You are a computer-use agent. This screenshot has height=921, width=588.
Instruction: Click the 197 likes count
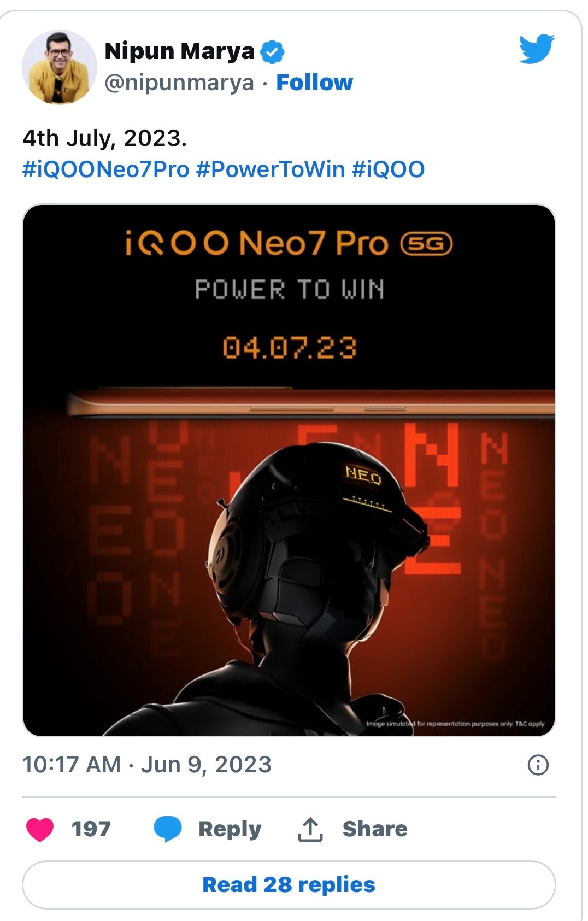91,829
